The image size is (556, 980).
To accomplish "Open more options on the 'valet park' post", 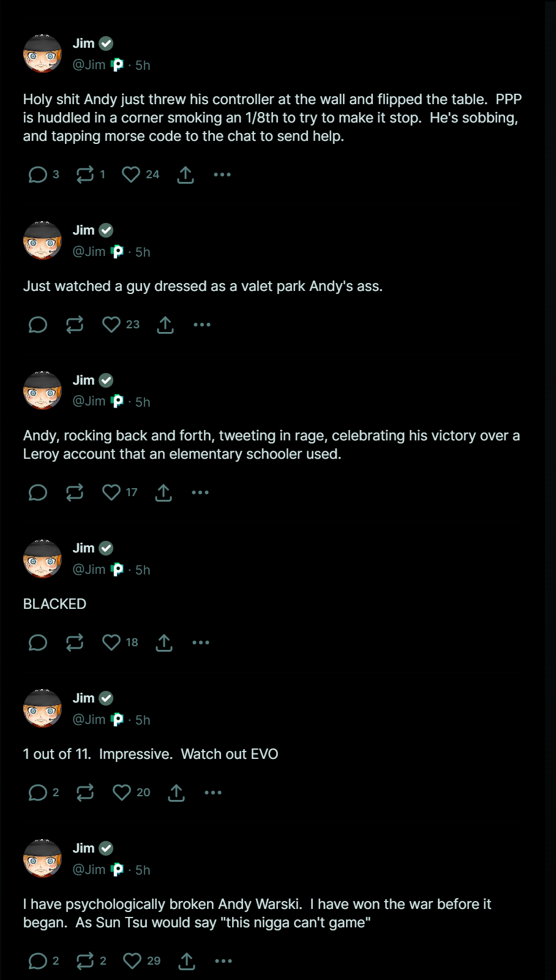I will 202,325.
